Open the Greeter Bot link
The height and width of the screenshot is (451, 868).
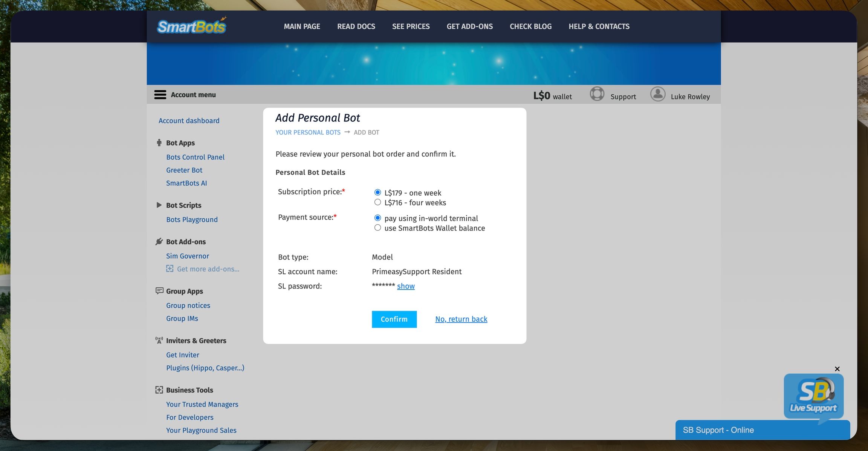click(184, 170)
